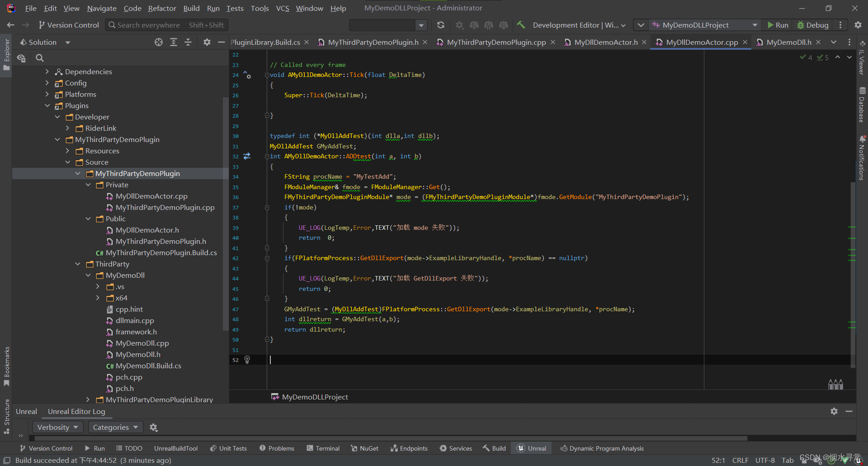Navigate back with the left arrow
The height and width of the screenshot is (466, 868).
11,25
